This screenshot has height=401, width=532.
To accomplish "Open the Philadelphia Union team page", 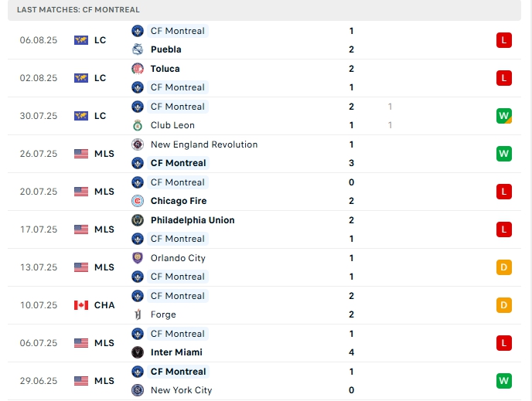I will (x=193, y=220).
